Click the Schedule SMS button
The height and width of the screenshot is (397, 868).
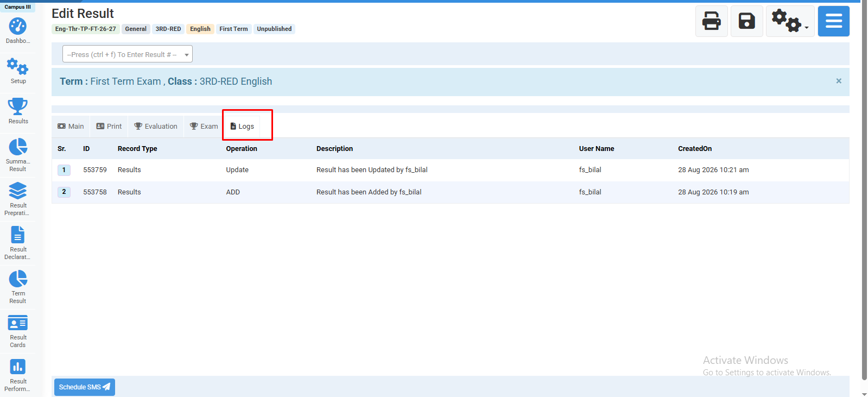(85, 387)
